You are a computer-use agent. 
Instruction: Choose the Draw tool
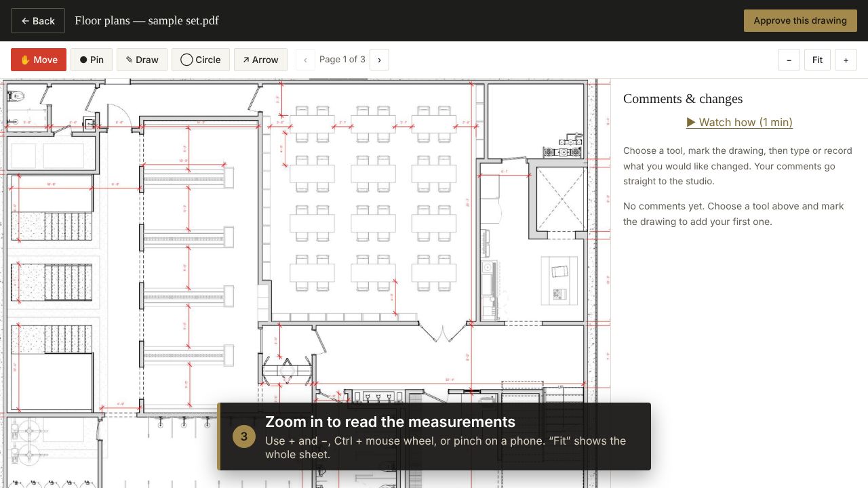[142, 60]
